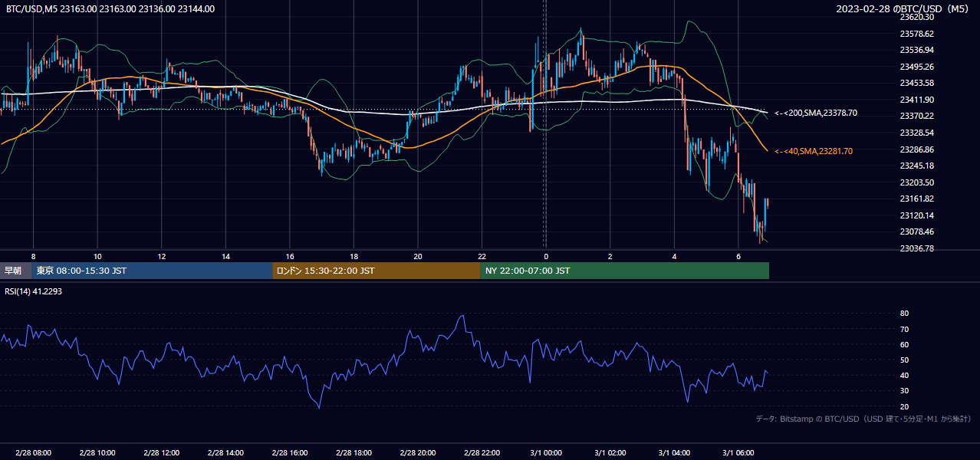Screen dimensions: 980x460
Task: Click the RSI axis level 60
Action: click(x=904, y=344)
